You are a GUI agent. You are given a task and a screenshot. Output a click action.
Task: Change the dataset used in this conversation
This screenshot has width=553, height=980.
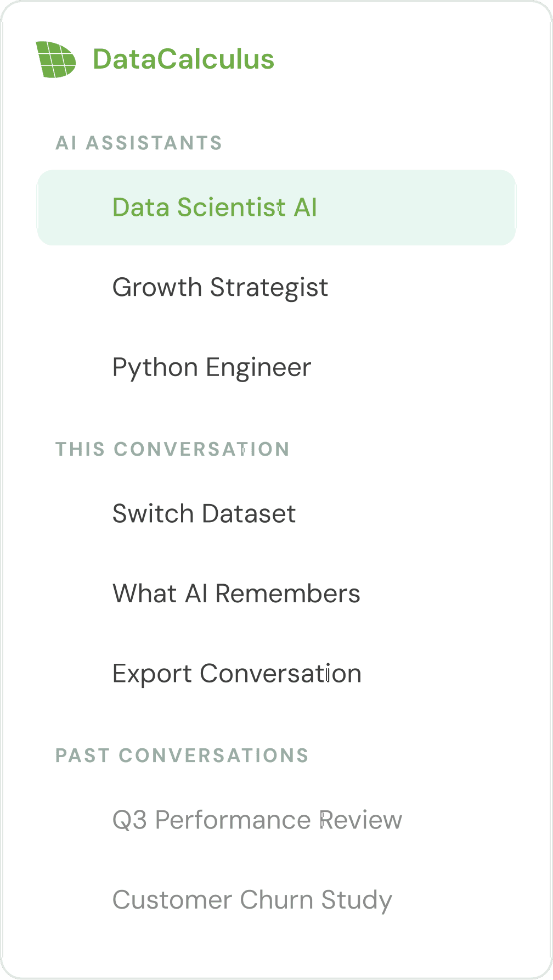(276, 514)
